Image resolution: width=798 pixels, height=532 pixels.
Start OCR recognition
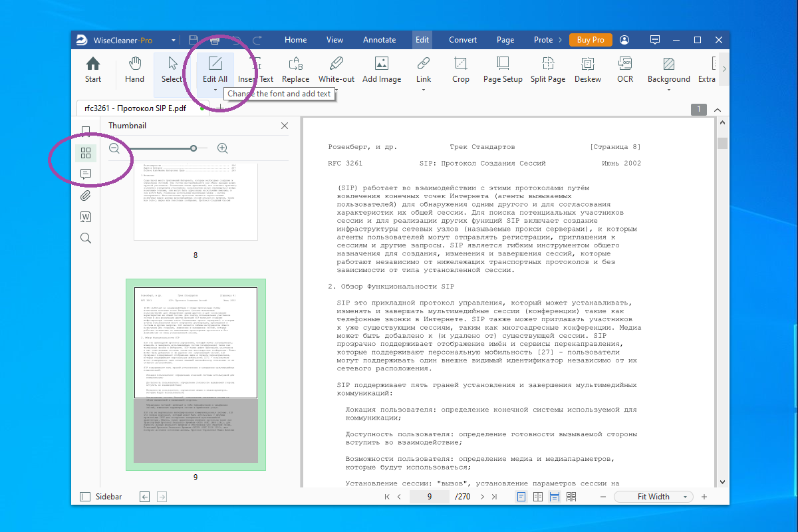click(x=625, y=70)
